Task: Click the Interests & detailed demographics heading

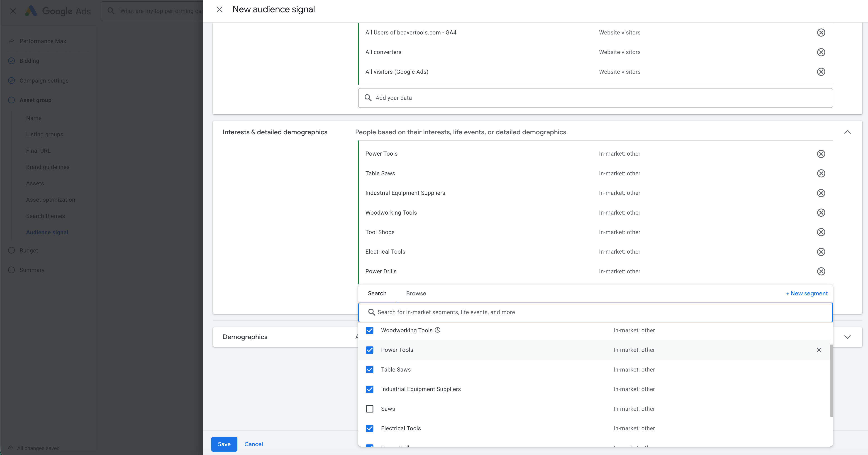Action: pos(275,132)
